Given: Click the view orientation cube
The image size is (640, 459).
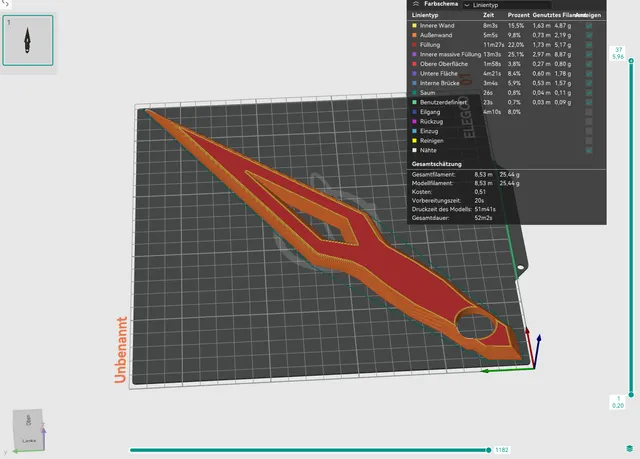Looking at the screenshot, I should coord(28,430).
